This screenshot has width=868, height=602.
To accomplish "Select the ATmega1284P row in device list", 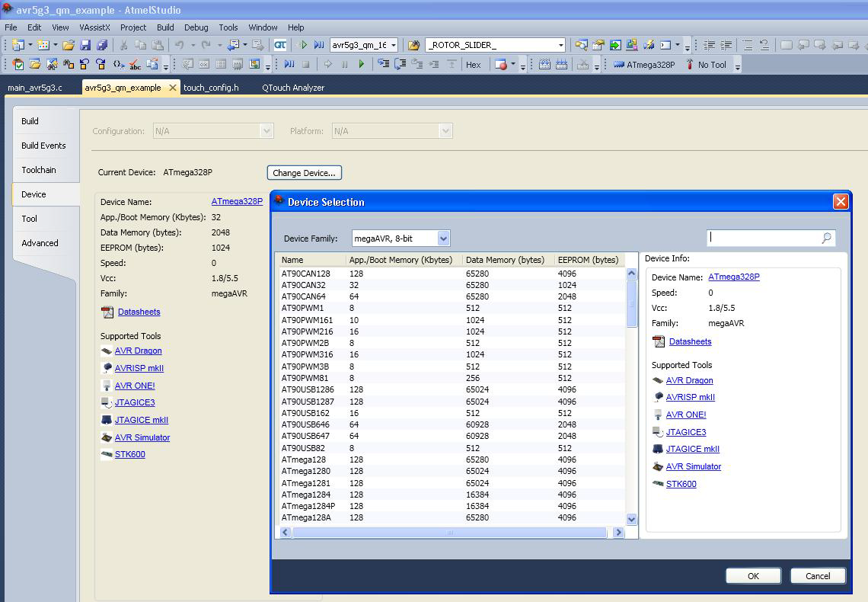I will click(x=308, y=506).
